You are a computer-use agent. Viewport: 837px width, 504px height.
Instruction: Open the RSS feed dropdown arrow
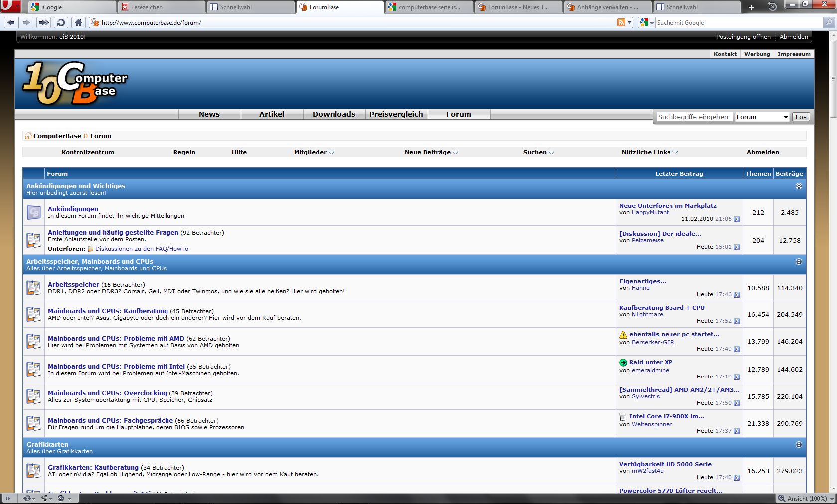630,22
